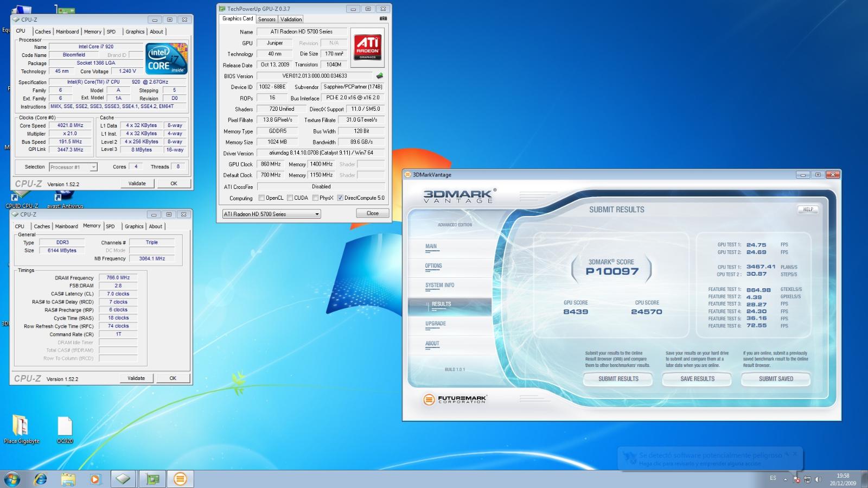
Task: Open OPTIONS section in 3DMark Vantage
Action: click(433, 266)
